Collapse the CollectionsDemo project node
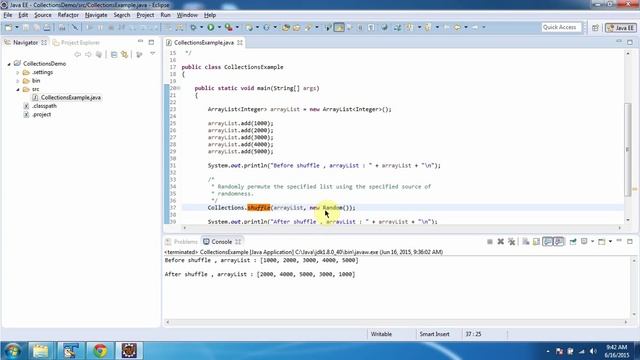The height and width of the screenshot is (360, 640). pos(9,64)
